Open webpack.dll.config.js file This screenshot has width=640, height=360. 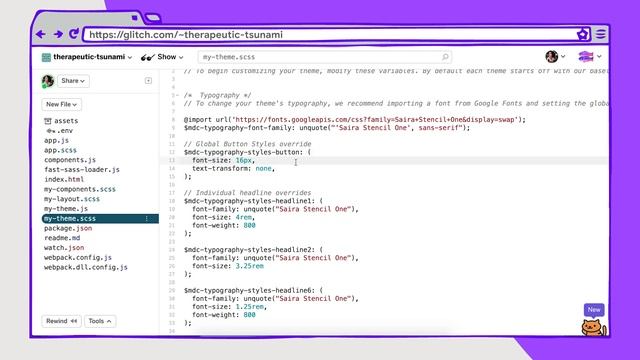click(x=86, y=267)
